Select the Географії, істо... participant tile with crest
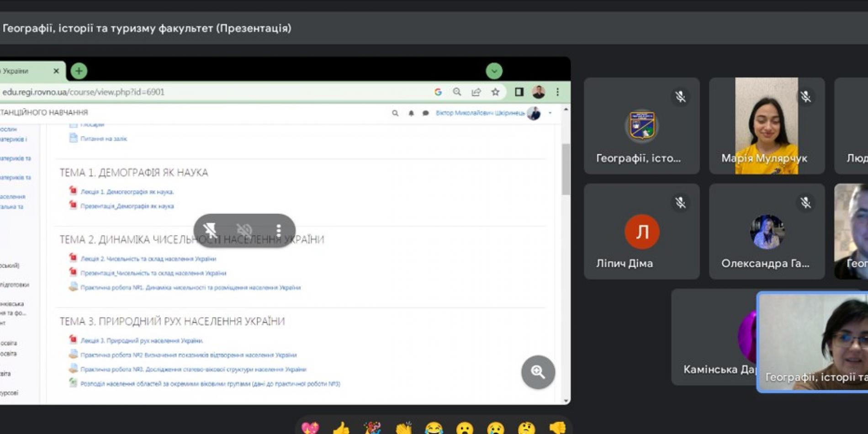The height and width of the screenshot is (434, 868). 641,126
